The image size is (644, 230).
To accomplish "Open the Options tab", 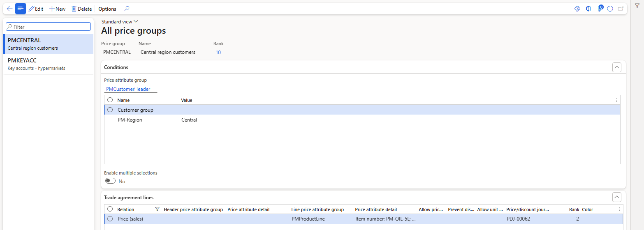I will [107, 9].
